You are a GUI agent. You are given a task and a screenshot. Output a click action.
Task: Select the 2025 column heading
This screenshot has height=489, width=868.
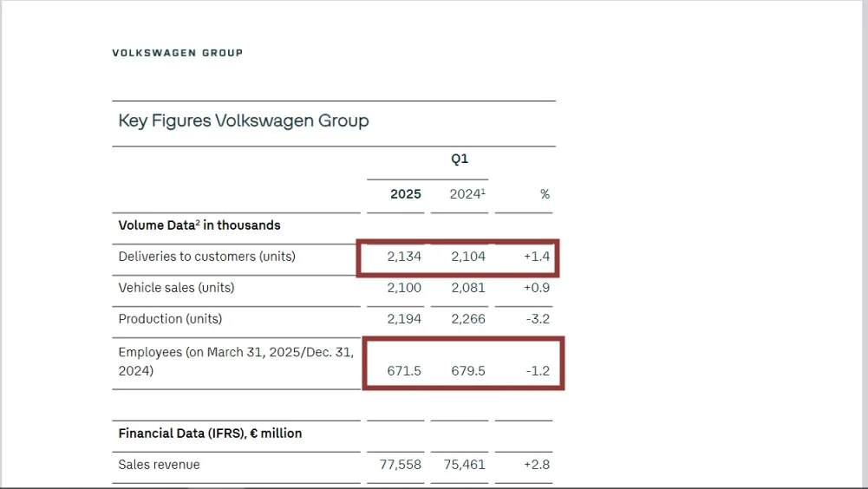click(405, 194)
